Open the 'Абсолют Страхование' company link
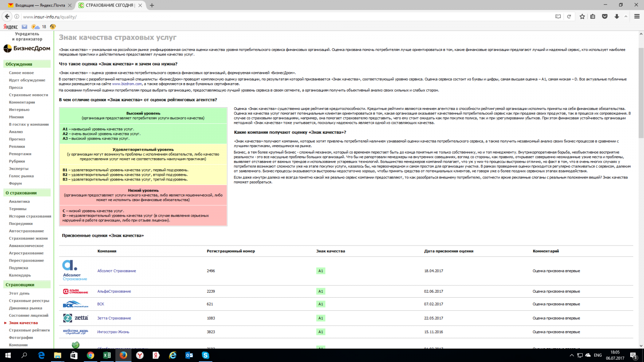Viewport: 644px width, 362px height. [x=117, y=271]
